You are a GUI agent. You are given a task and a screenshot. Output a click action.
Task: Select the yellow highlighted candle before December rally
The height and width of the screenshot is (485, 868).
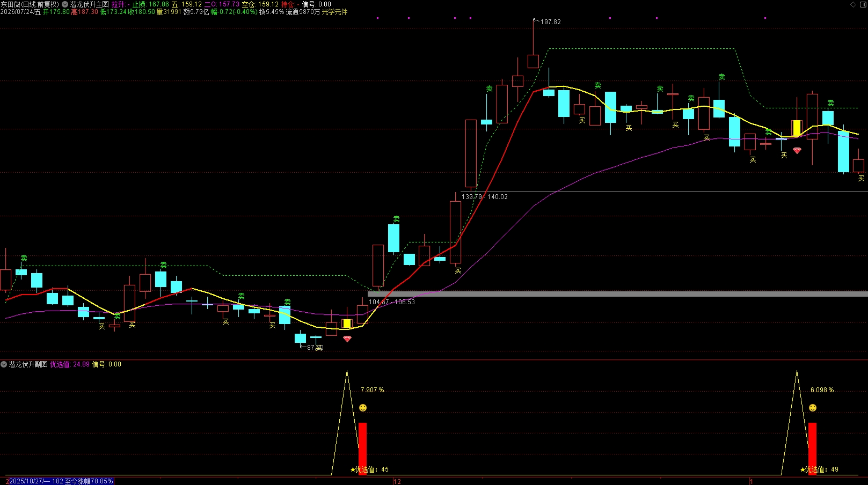click(347, 324)
